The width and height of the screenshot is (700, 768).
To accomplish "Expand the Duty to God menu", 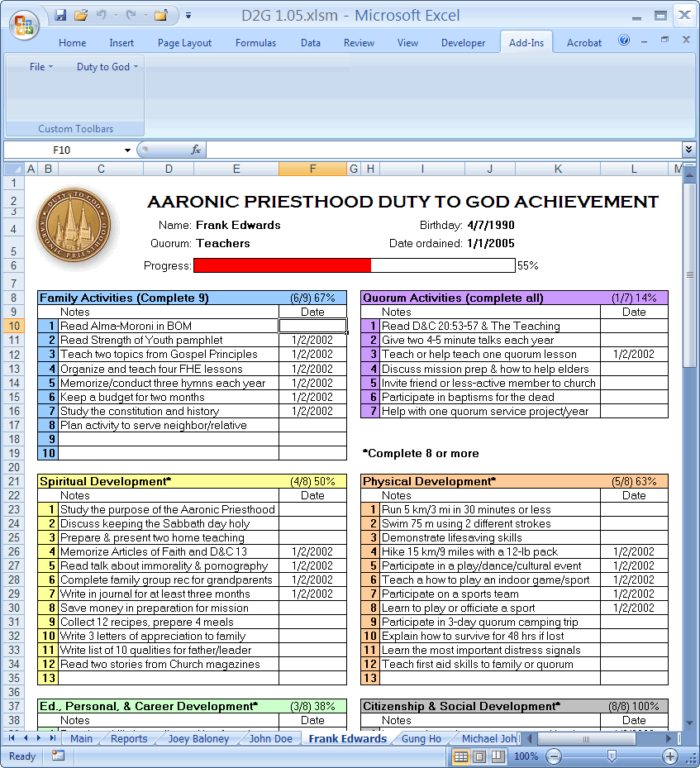I will pyautogui.click(x=107, y=67).
